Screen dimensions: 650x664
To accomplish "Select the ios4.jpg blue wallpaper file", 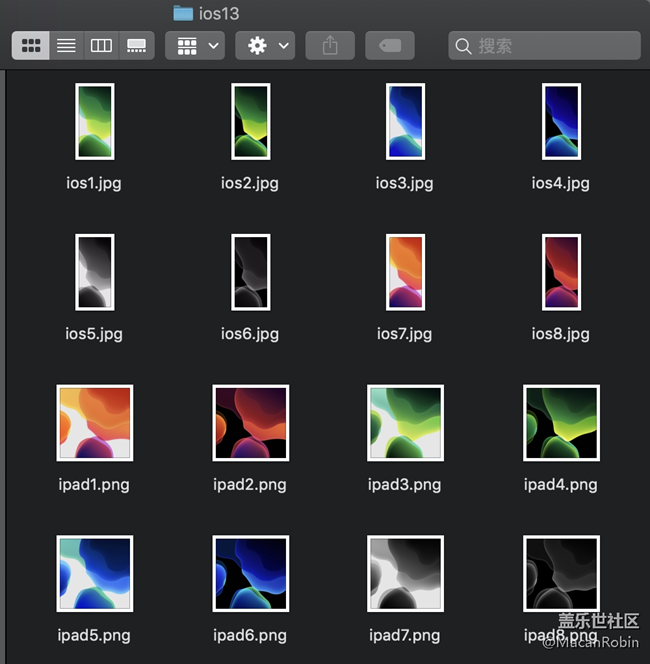I will (x=560, y=121).
